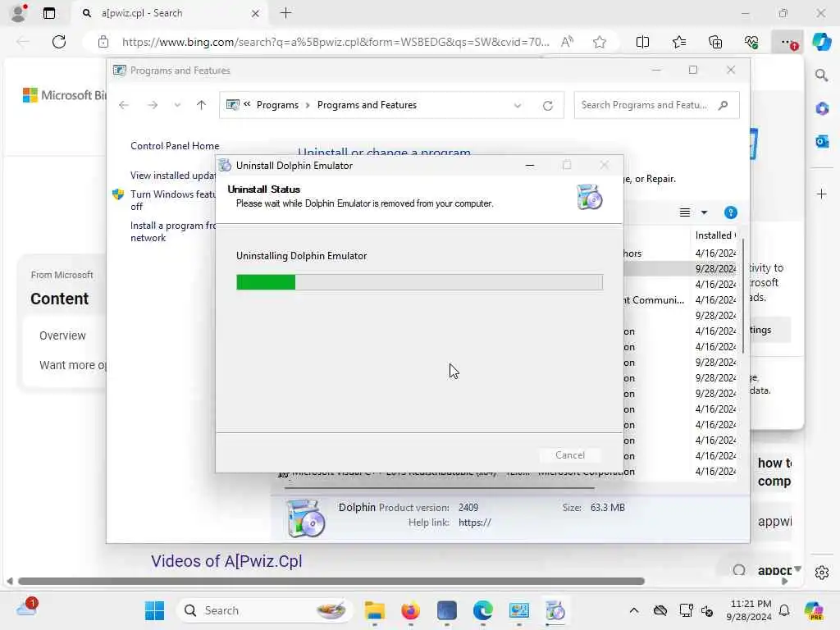The image size is (840, 630).
Task: Open Microsoft 365 sidebar icon
Action: click(x=822, y=109)
